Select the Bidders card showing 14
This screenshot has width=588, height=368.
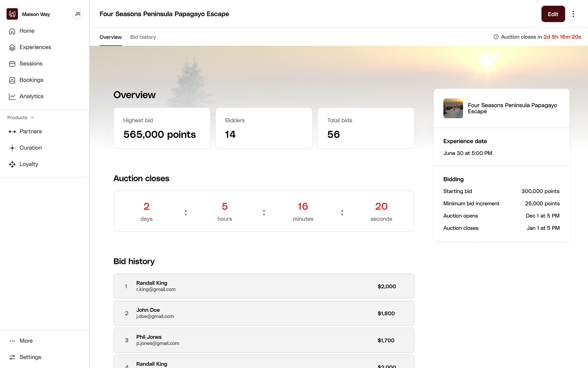pyautogui.click(x=264, y=128)
